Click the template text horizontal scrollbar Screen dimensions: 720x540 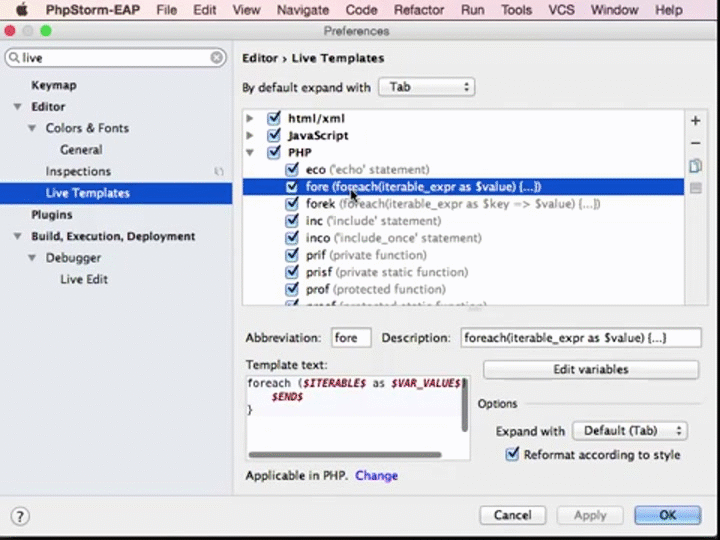[345, 455]
